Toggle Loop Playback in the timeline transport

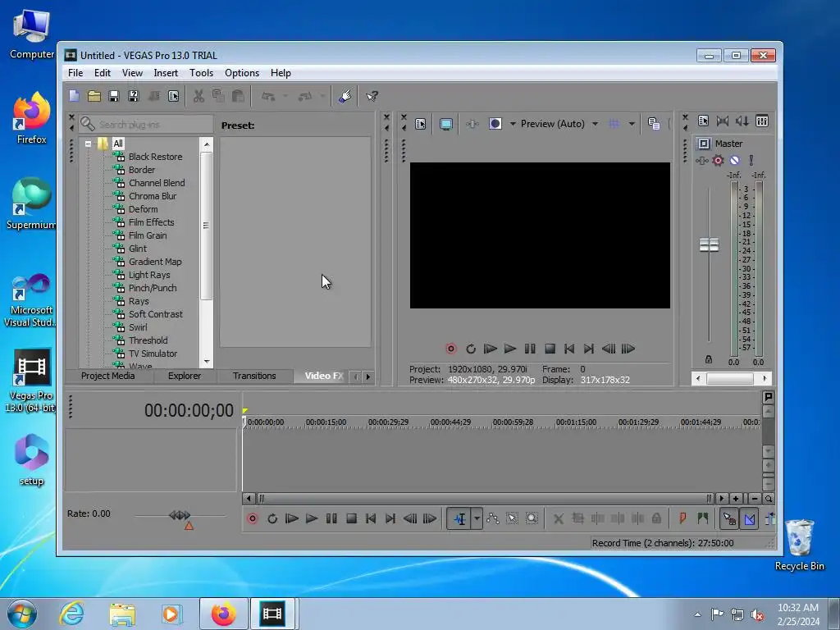[x=272, y=518]
